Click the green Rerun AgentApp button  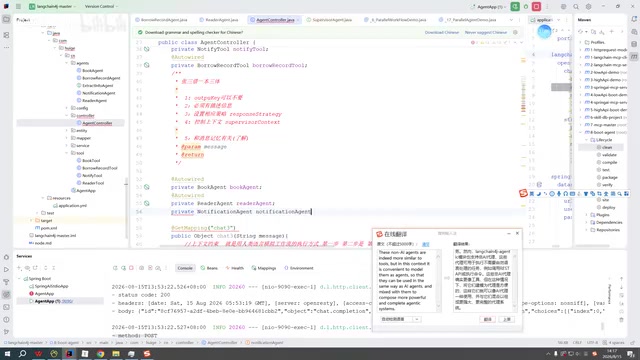[x=515, y=7]
